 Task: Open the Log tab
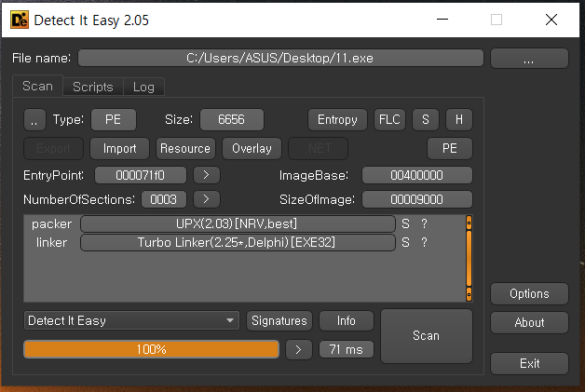(143, 87)
